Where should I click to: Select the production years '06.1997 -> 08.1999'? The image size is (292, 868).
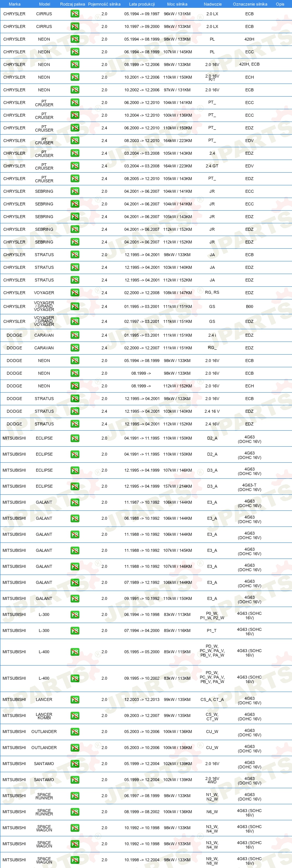142,796
